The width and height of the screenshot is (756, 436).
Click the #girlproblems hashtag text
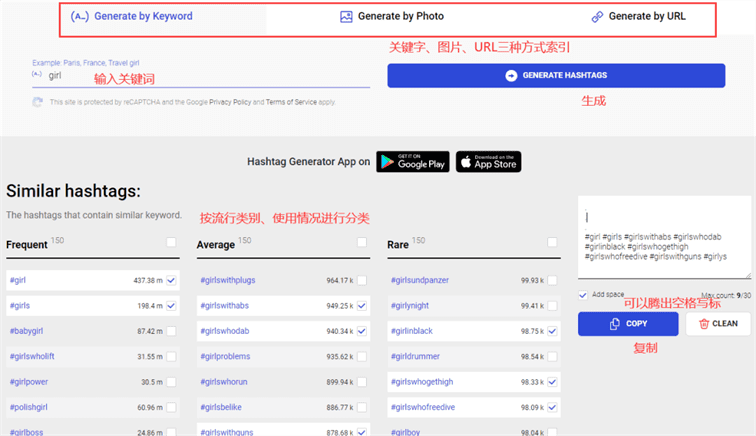pyautogui.click(x=225, y=356)
